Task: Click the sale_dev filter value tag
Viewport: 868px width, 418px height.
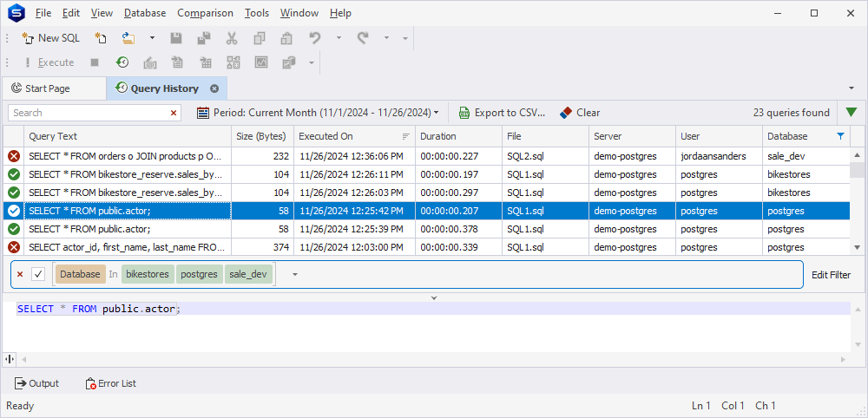Action: 248,274
